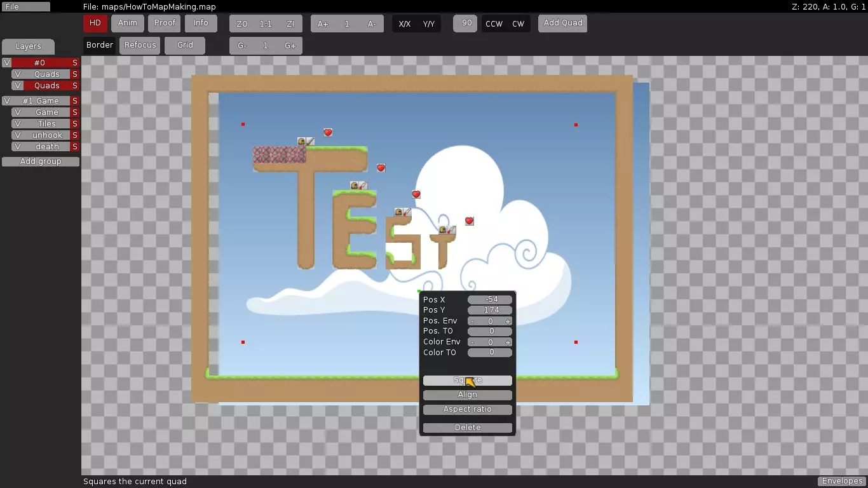The height and width of the screenshot is (488, 868).
Task: Select the Layers tab
Action: [28, 46]
